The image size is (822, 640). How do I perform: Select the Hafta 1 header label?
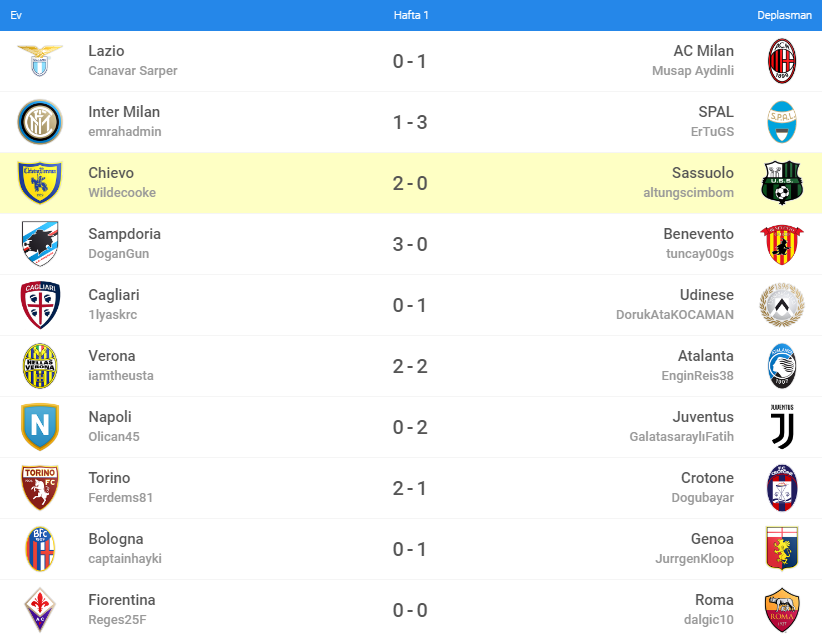411,15
